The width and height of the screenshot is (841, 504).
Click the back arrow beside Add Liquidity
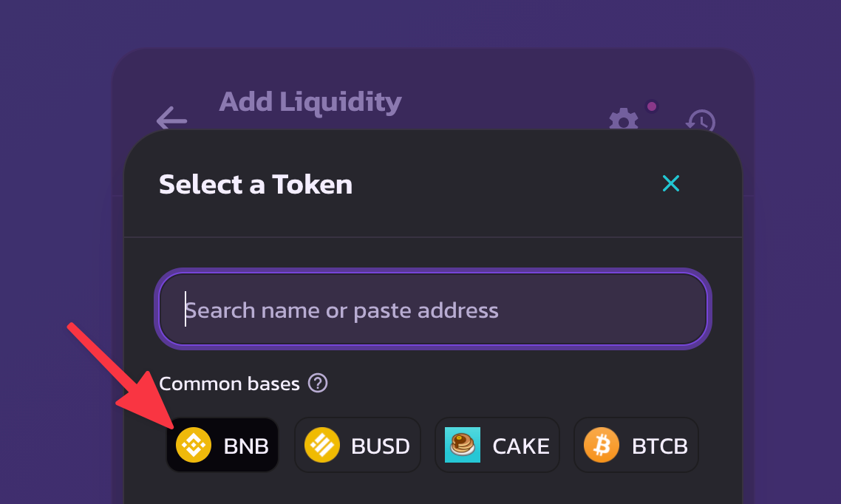[x=171, y=118]
